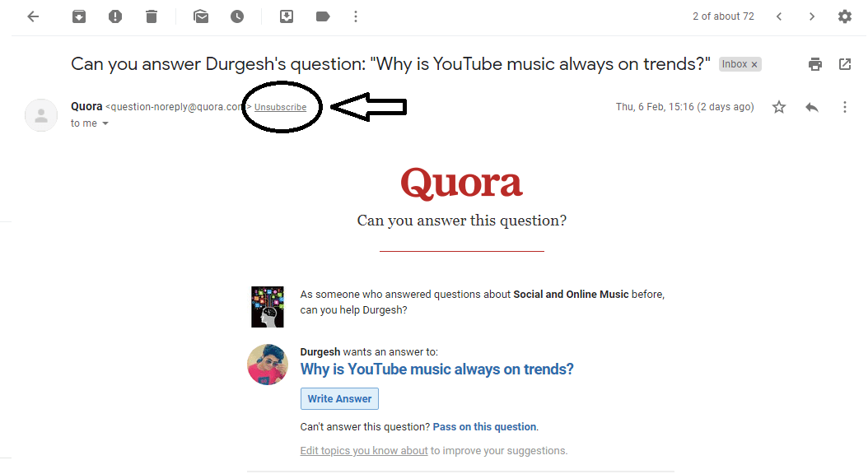The height and width of the screenshot is (474, 868).
Task: Go back to the inbox with the back arrow
Action: pyautogui.click(x=33, y=16)
